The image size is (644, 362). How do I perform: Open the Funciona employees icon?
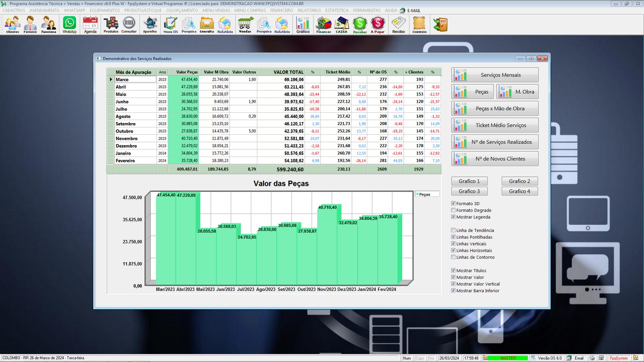[x=49, y=25]
